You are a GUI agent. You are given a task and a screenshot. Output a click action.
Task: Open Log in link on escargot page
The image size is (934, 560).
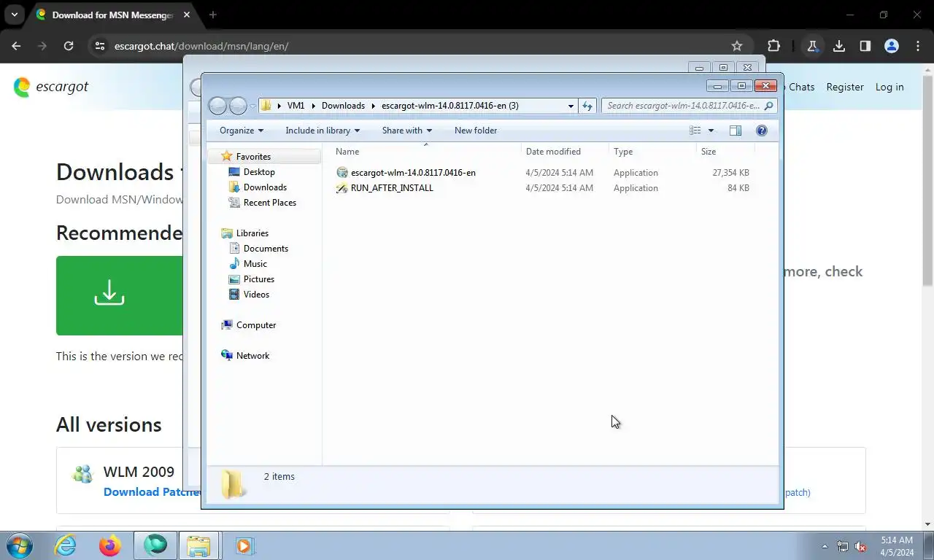pos(889,87)
